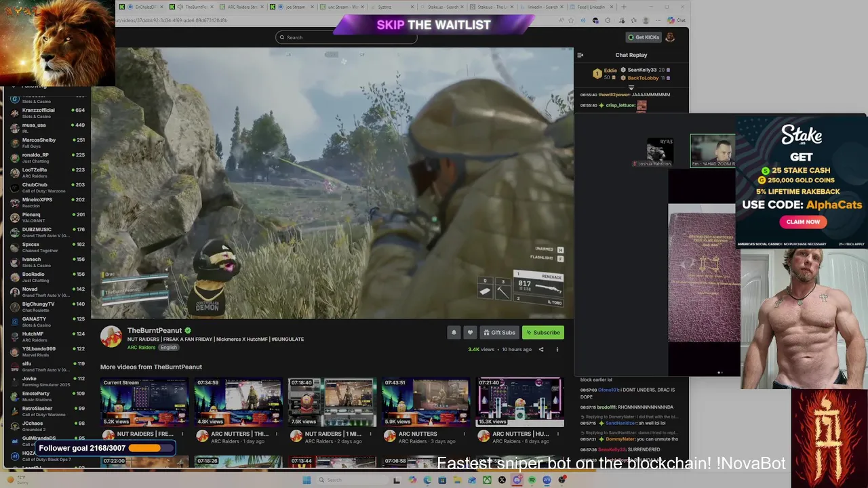This screenshot has width=868, height=488.
Task: Click the Windows Start button in taskbar
Action: (x=307, y=480)
